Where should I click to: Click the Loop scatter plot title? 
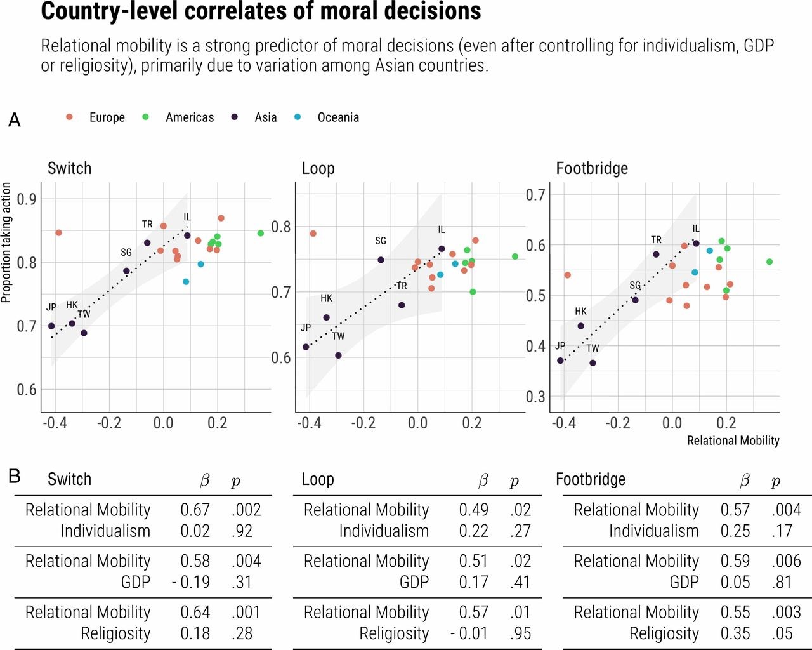[x=318, y=168]
